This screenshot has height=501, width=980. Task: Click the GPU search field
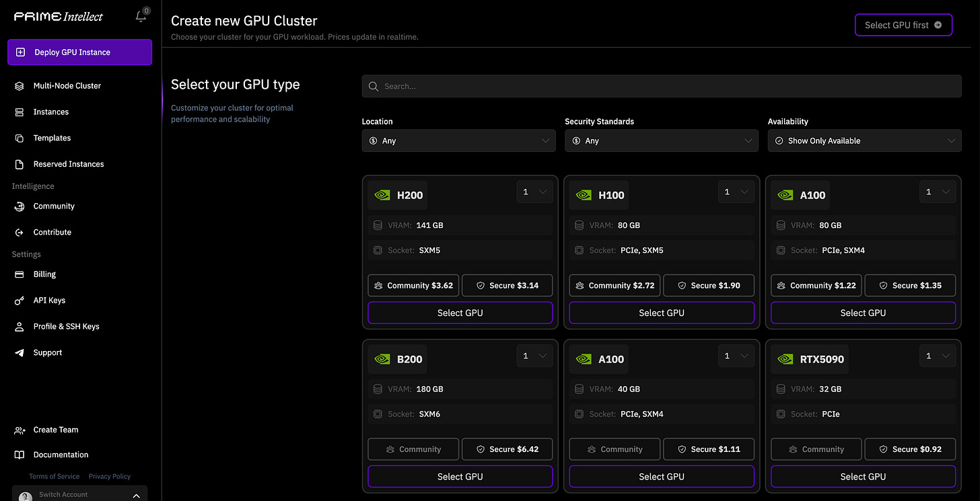[662, 86]
